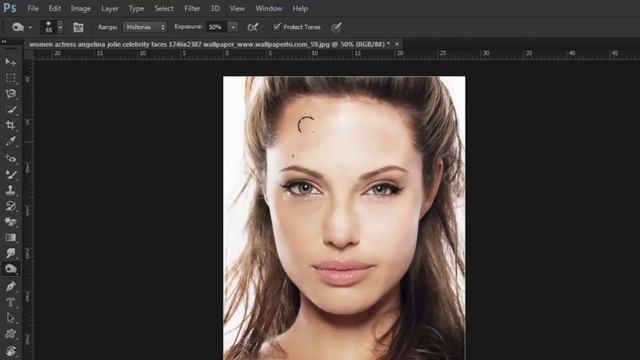This screenshot has width=640, height=360.
Task: Click the Photoshop Ps logo
Action: [10, 8]
